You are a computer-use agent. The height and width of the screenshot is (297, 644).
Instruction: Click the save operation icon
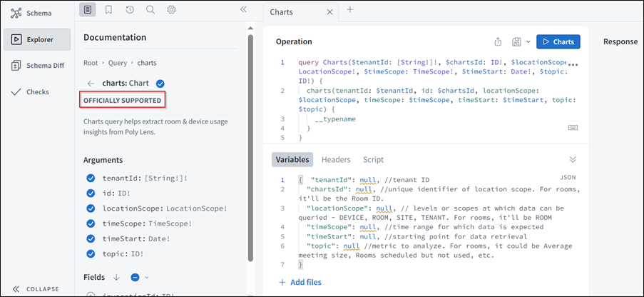coord(516,41)
